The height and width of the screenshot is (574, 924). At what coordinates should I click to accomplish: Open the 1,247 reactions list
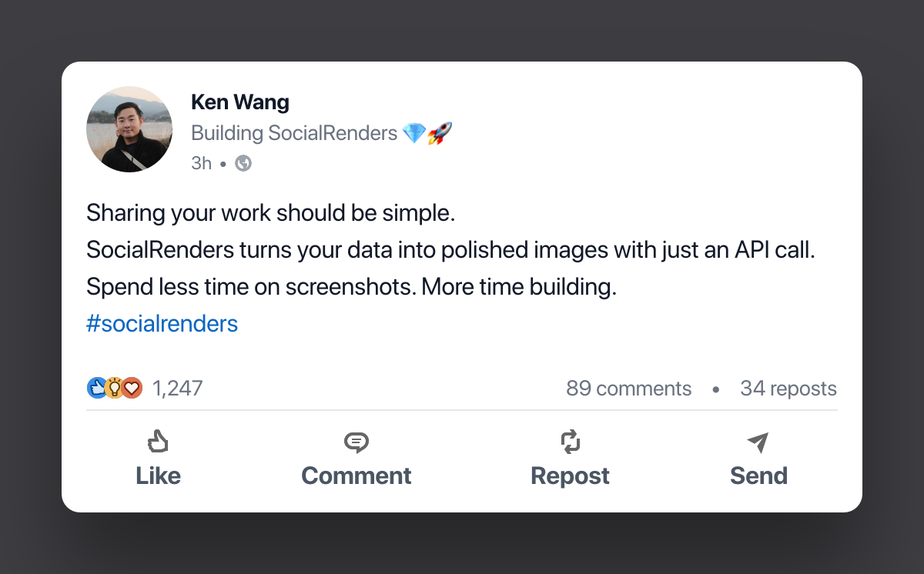tap(177, 388)
